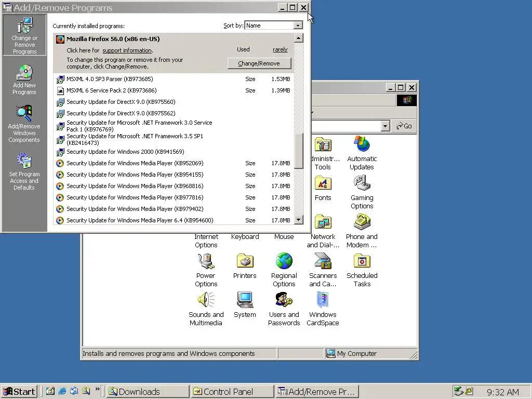Screen dimensions: 532x399
Task: Open the Sort by Name dropdown
Action: coord(298,25)
